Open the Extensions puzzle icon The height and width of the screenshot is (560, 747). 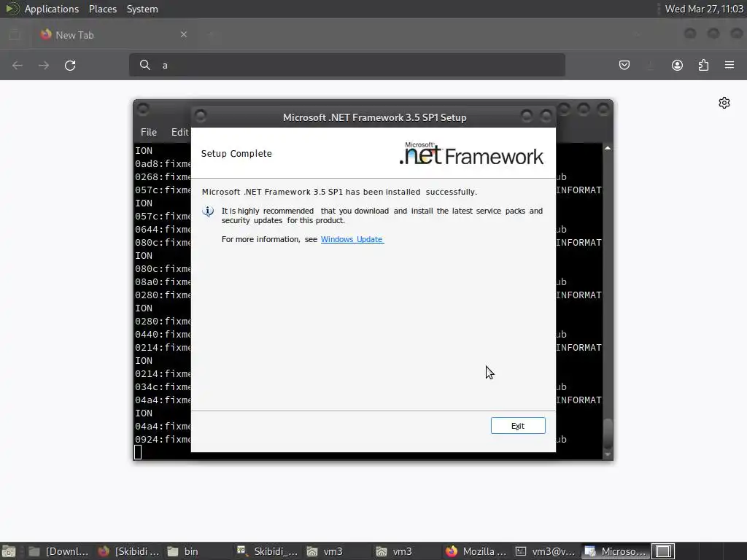703,65
